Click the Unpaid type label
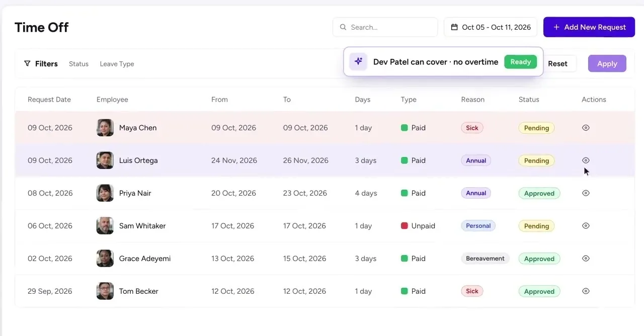 [x=423, y=226]
